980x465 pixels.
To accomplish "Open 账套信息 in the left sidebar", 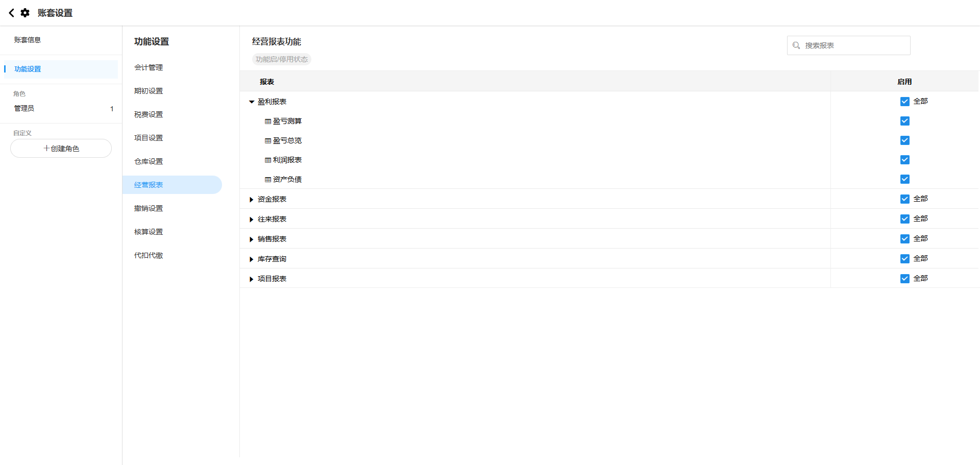I will (x=28, y=40).
